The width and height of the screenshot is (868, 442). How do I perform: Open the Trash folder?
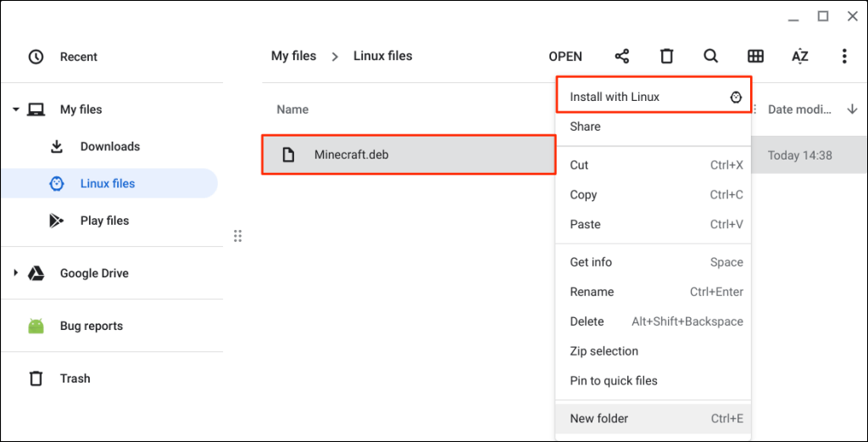pos(75,378)
